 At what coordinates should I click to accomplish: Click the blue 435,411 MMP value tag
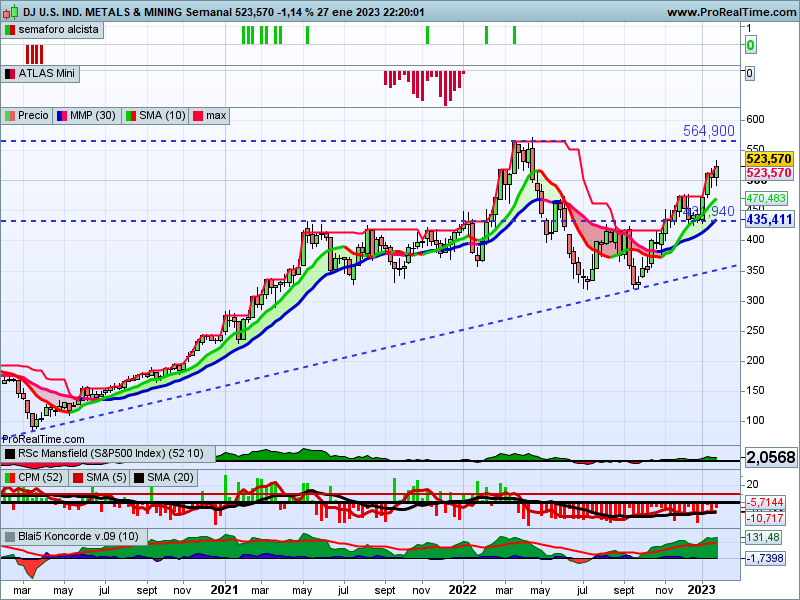[x=769, y=220]
